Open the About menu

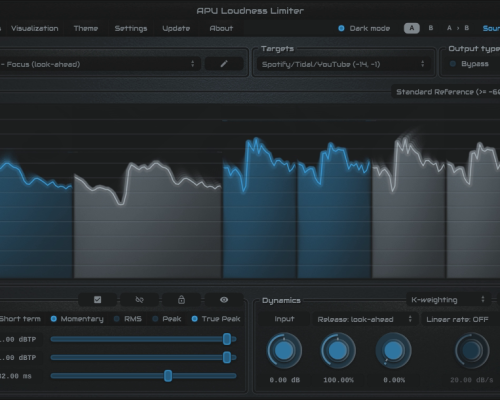pos(221,28)
